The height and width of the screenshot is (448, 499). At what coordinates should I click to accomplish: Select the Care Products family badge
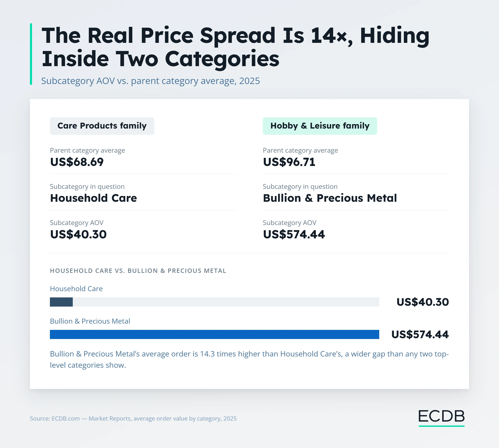coord(102,126)
